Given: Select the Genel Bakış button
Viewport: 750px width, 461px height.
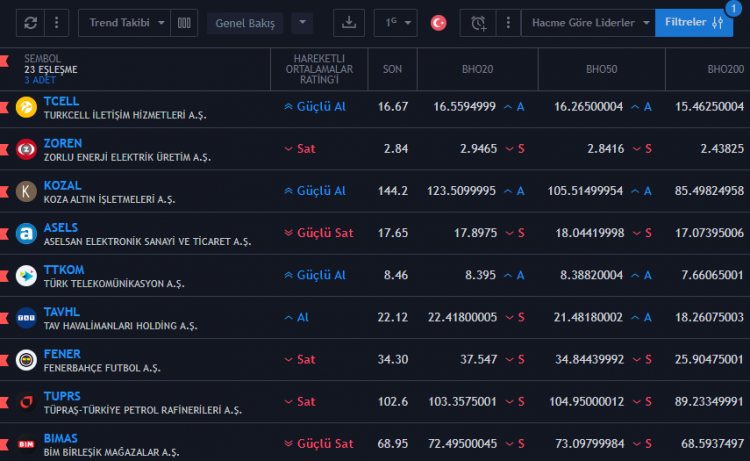Looking at the screenshot, I should [245, 23].
